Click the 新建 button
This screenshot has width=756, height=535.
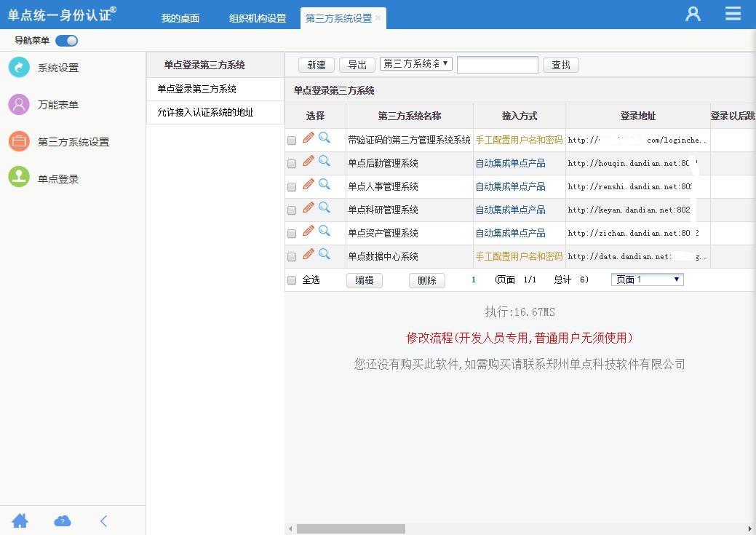[317, 65]
